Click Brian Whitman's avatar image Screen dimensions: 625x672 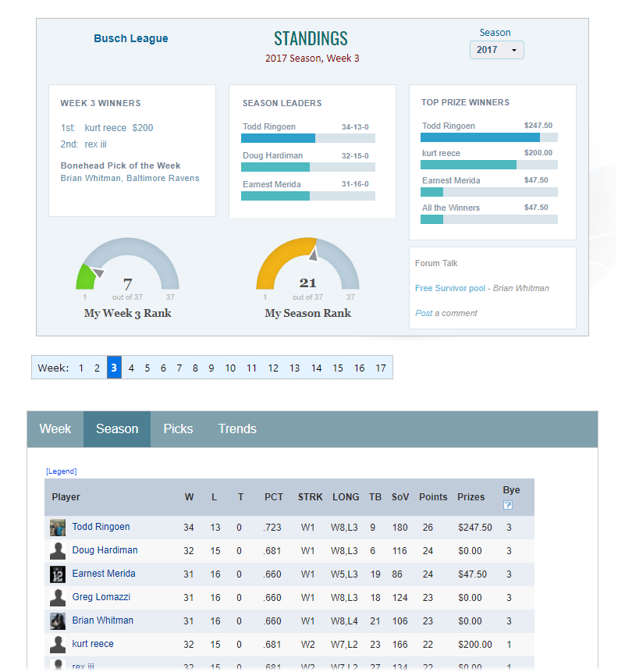point(58,621)
